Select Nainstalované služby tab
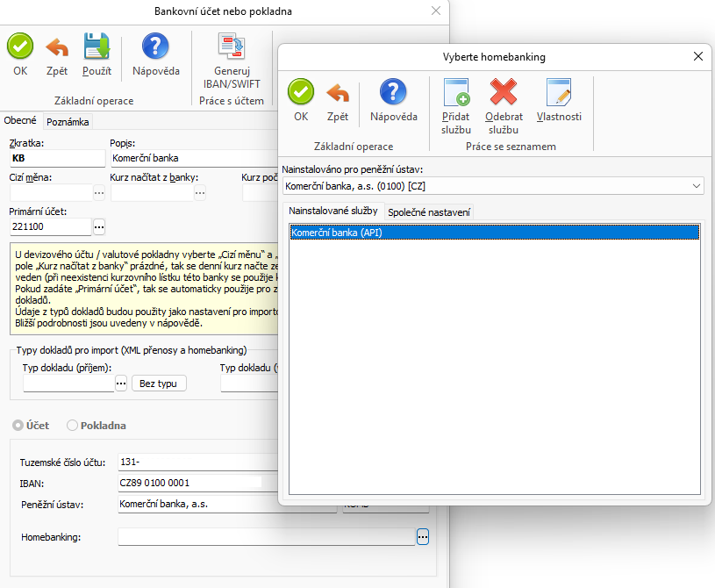715x588 pixels. tap(333, 211)
